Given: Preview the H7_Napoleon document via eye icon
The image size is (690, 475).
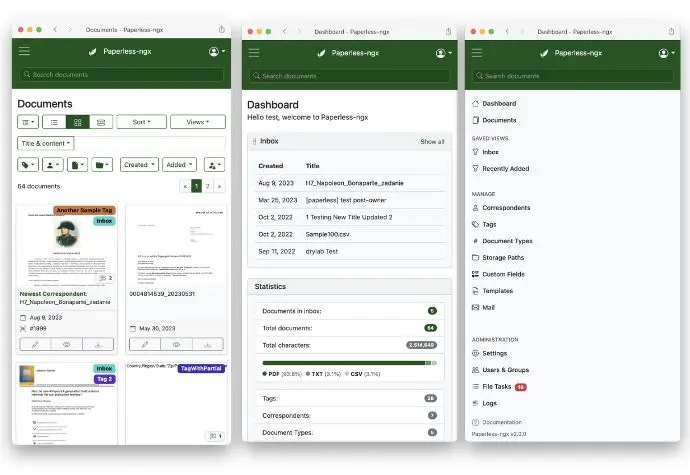Looking at the screenshot, I should pos(66,344).
